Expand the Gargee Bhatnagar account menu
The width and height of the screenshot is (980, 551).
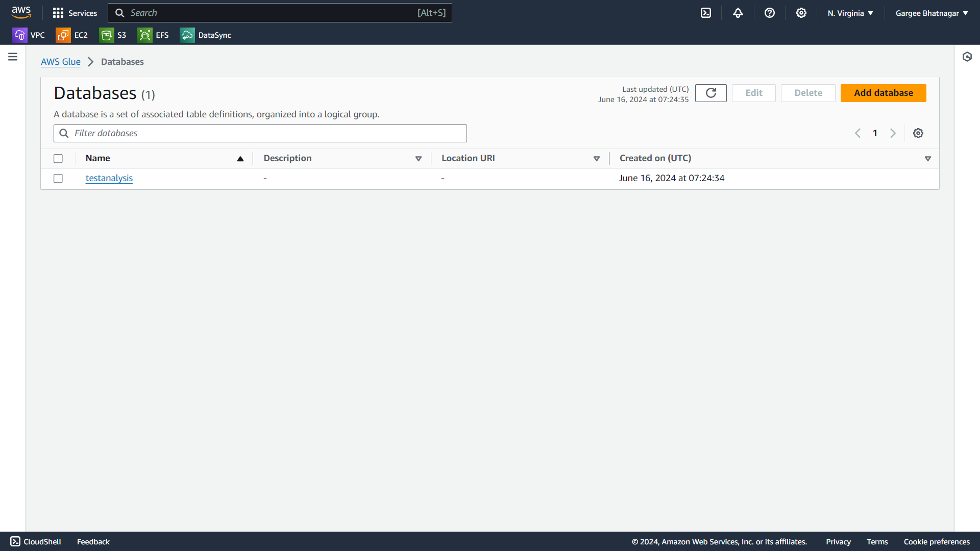(x=932, y=13)
